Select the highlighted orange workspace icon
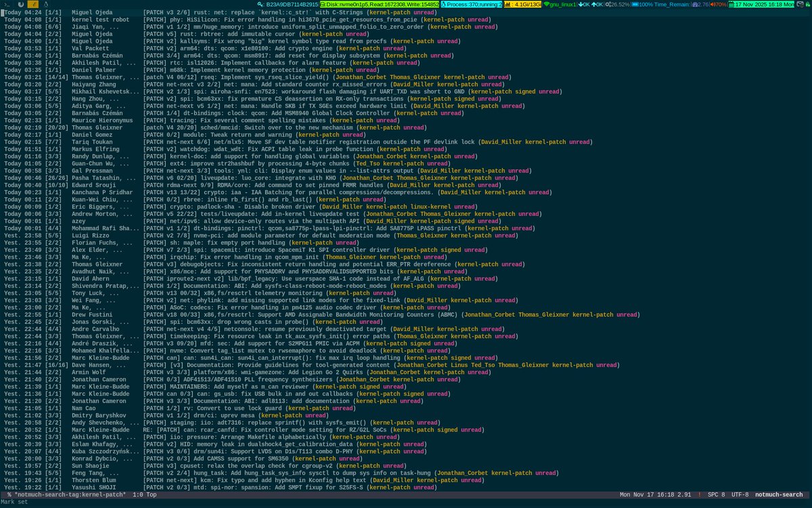Viewport: 812px width, 508px height. tap(33, 4)
